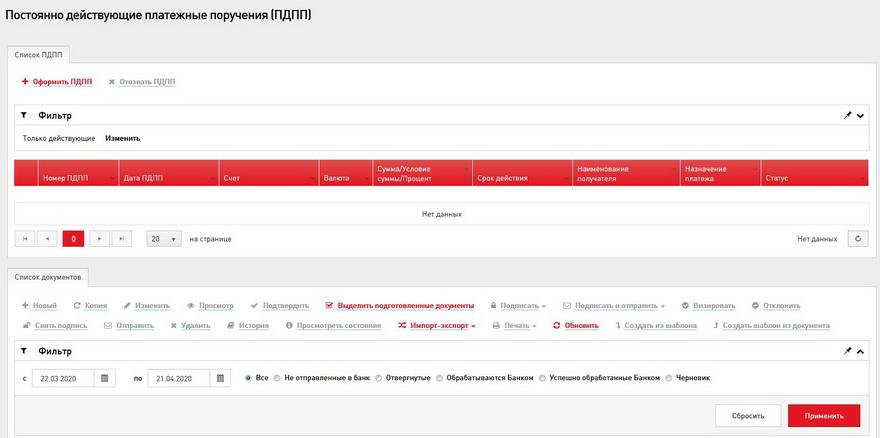880x438 pixels.
Task: Go to the first page of ПДПП list
Action: coord(25,239)
